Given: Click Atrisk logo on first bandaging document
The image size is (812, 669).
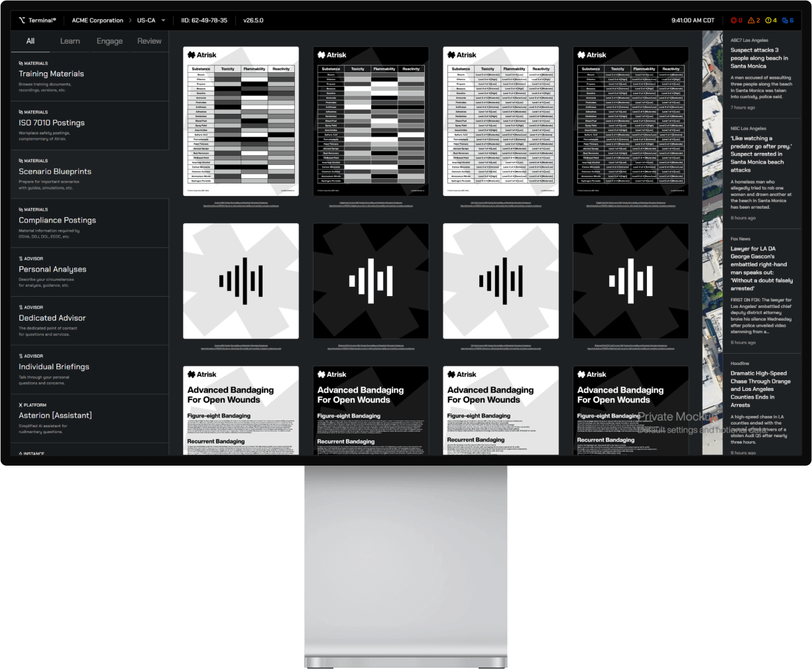Looking at the screenshot, I should (x=202, y=374).
